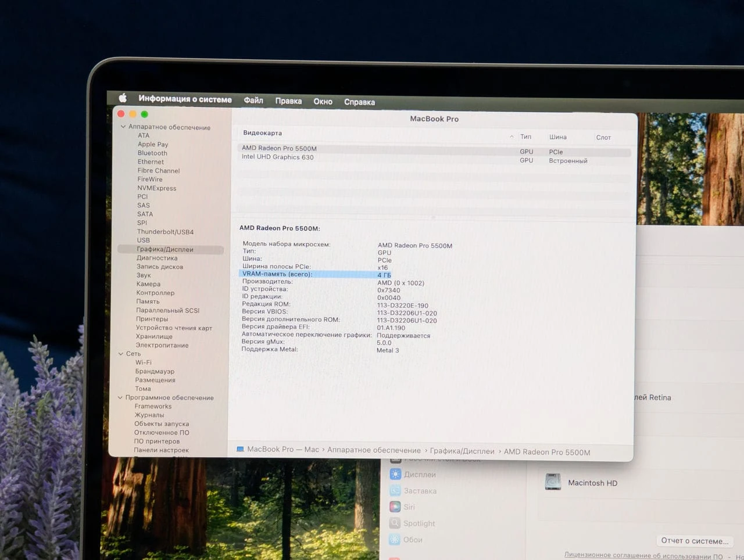The width and height of the screenshot is (744, 560).
Task: Open the Справка menu
Action: [359, 102]
